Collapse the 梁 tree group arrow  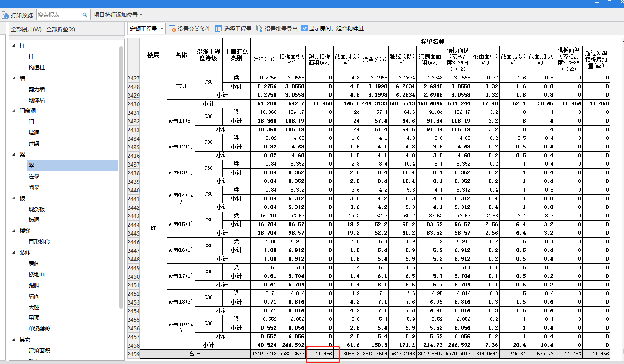pos(14,155)
